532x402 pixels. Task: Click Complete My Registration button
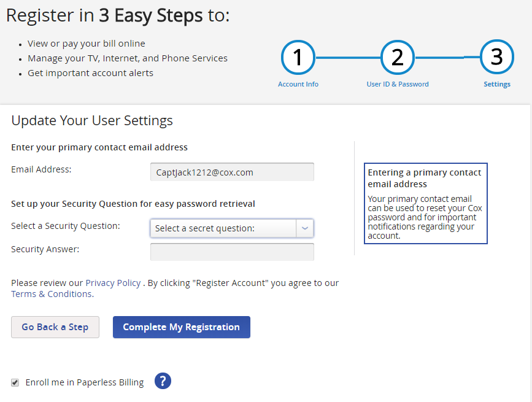pyautogui.click(x=182, y=327)
